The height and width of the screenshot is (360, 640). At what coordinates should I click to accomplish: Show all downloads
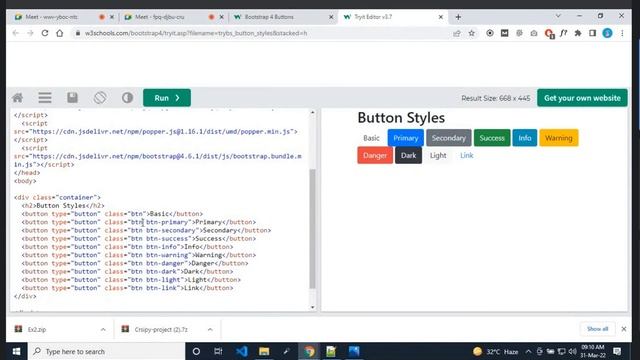[598, 329]
